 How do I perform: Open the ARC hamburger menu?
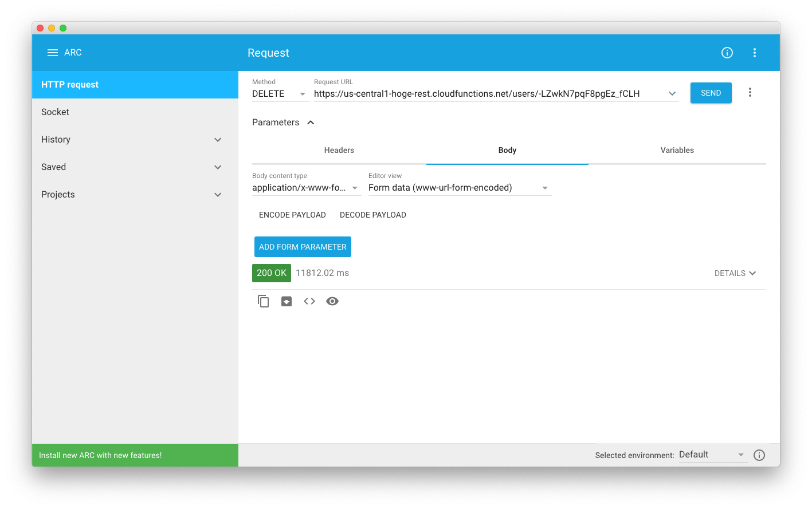(53, 53)
